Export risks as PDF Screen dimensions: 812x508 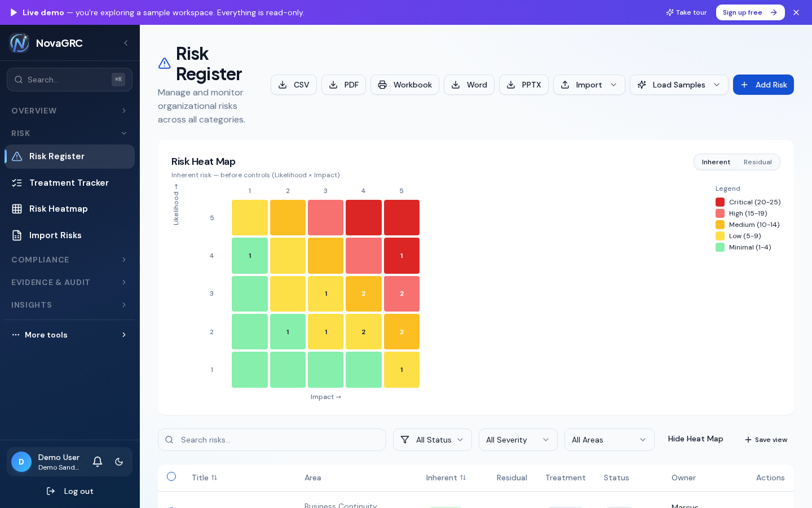tap(343, 85)
